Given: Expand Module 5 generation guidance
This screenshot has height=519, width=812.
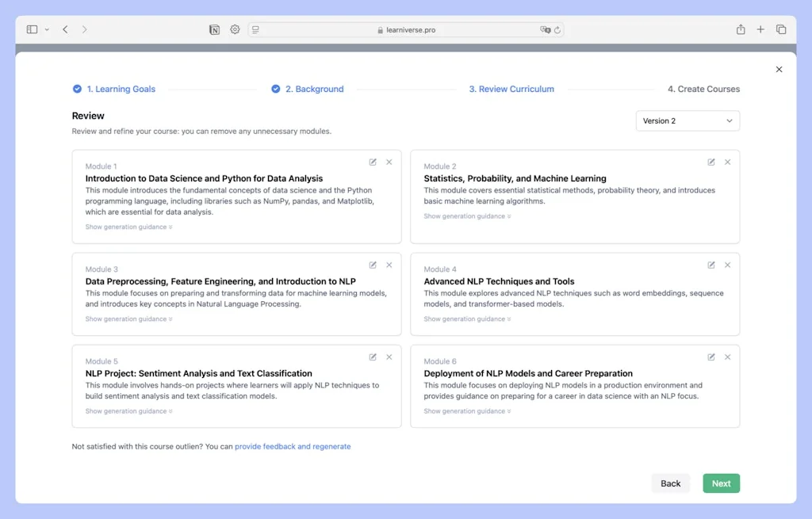Looking at the screenshot, I should (x=128, y=411).
